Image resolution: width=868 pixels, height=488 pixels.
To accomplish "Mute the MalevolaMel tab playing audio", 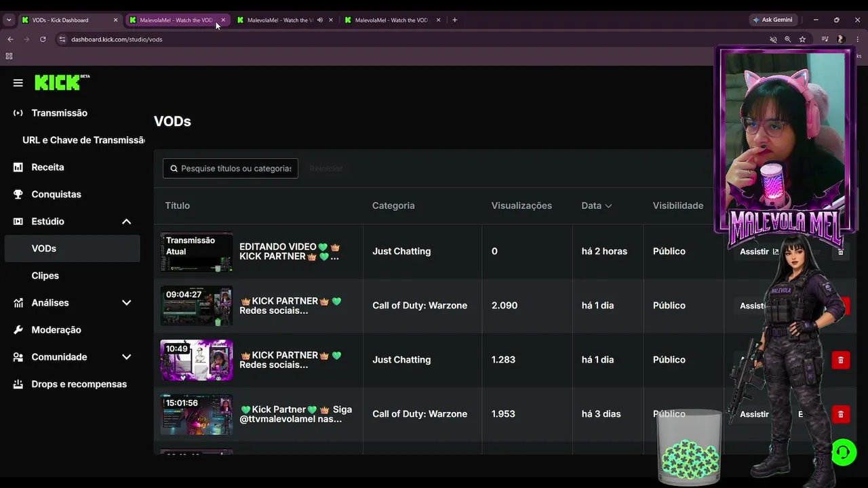I will point(320,20).
